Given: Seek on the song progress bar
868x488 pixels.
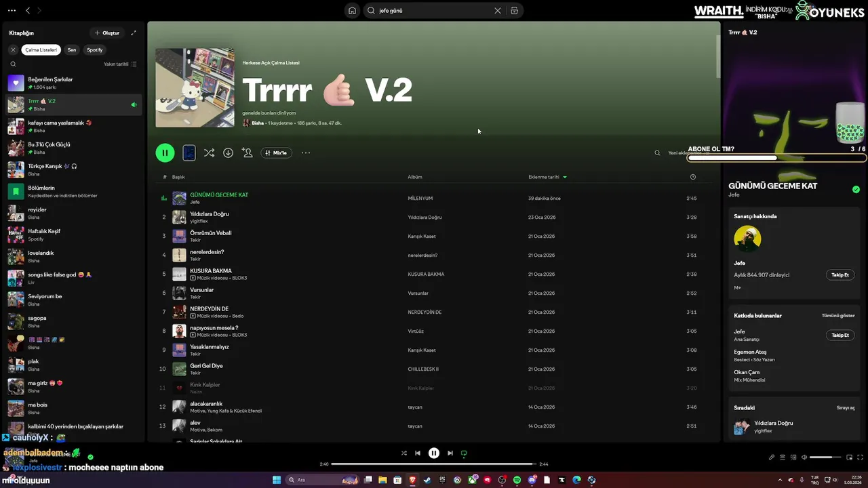Looking at the screenshot, I should (434, 464).
